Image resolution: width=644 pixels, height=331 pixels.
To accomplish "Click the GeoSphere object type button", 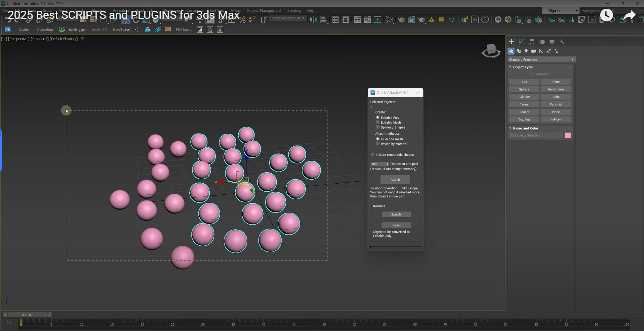I will tap(556, 89).
